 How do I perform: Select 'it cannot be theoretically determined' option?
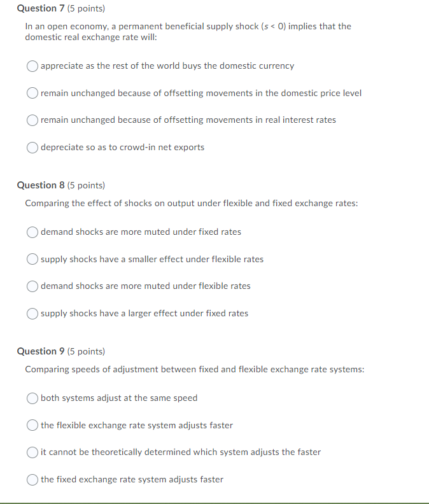[32, 452]
